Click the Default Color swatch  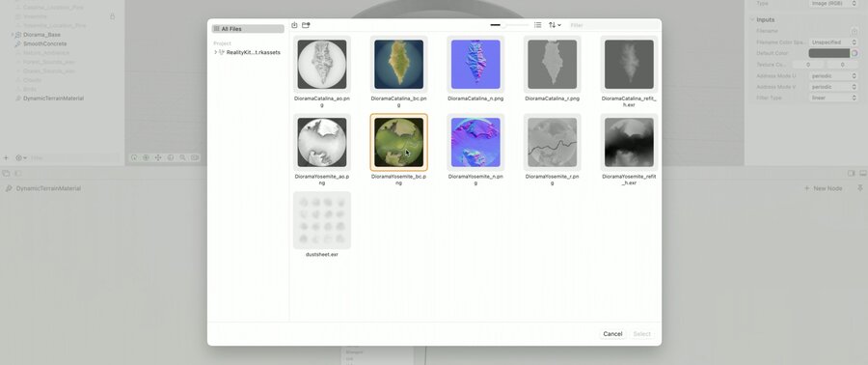pos(828,53)
